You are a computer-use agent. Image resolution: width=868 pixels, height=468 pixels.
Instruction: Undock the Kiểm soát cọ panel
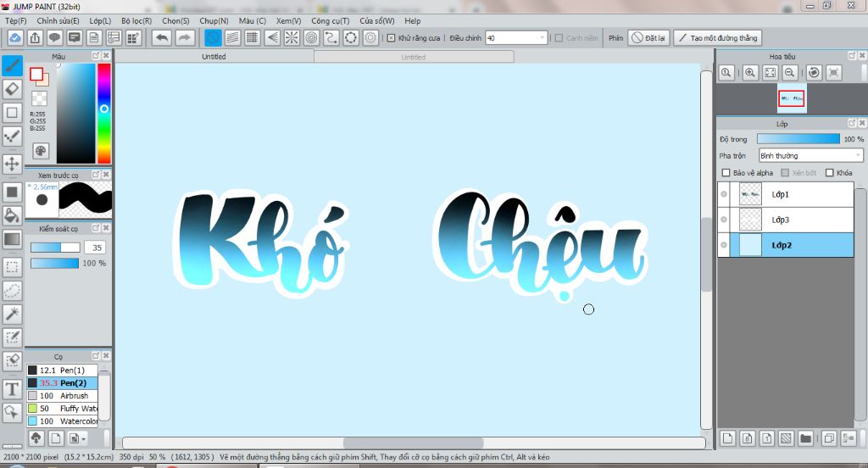(x=96, y=227)
